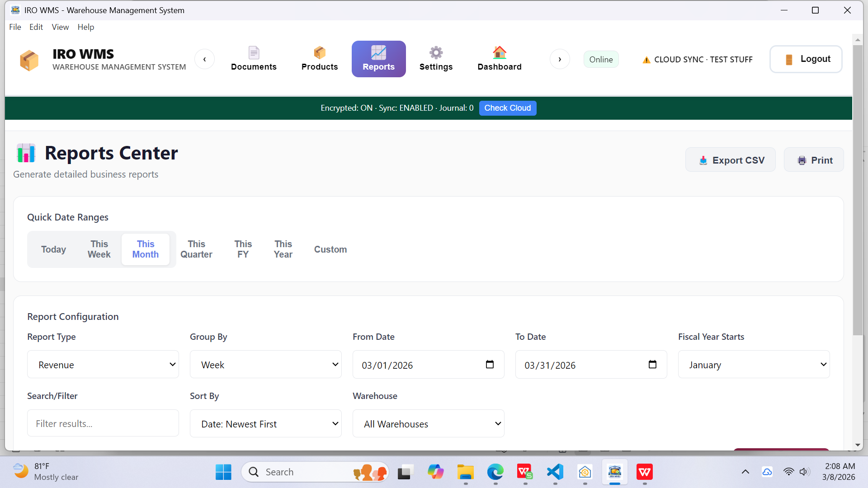This screenshot has width=868, height=488.
Task: Open the Group By dropdown
Action: 266,364
